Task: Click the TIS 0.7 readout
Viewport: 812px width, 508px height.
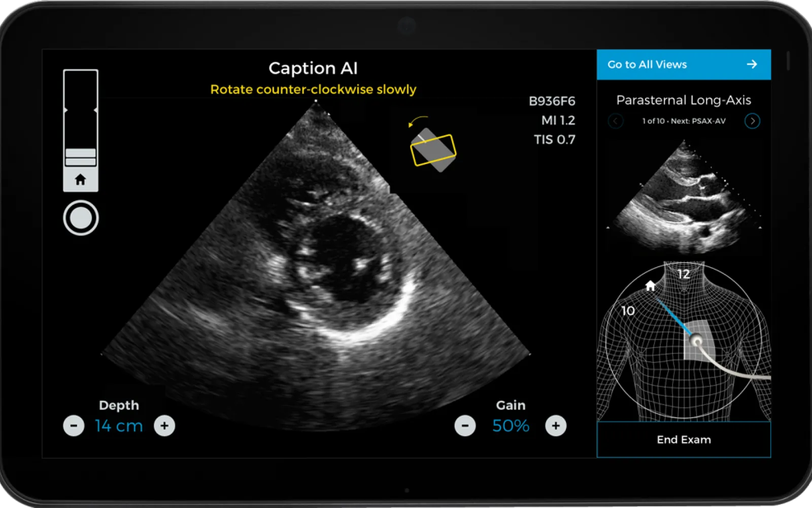Action: coord(555,140)
